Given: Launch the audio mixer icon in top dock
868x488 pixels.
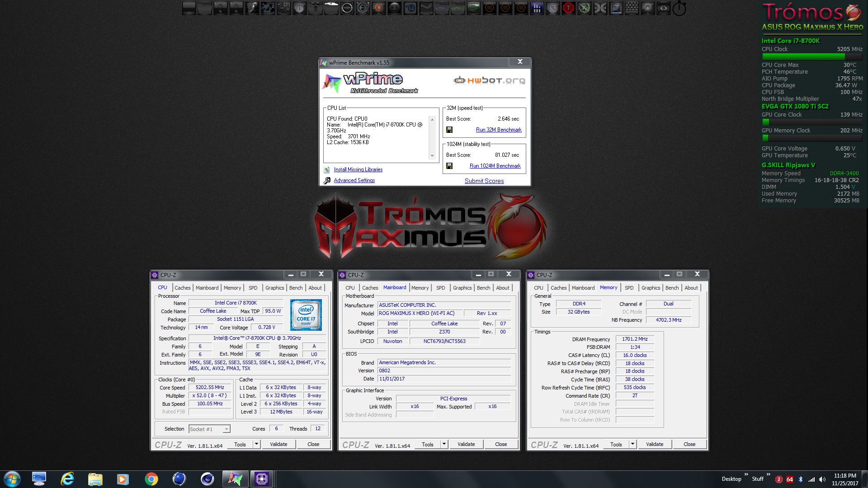Looking at the screenshot, I should (x=283, y=8).
